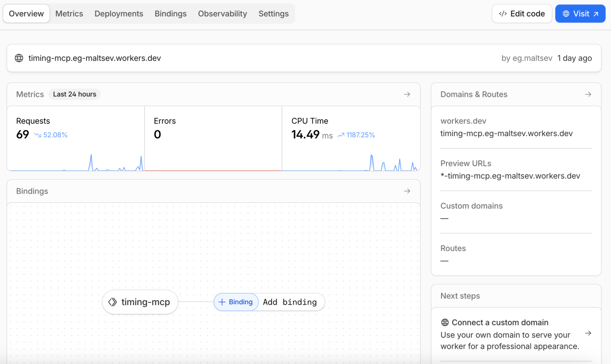Switch to the Observability tab
611x364 pixels.
pos(223,14)
